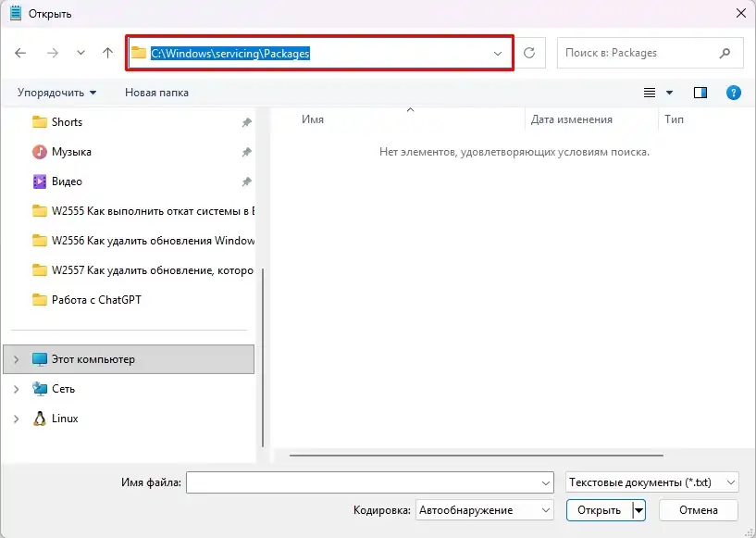
Task: Click the Сеть network icon
Action: coord(40,389)
